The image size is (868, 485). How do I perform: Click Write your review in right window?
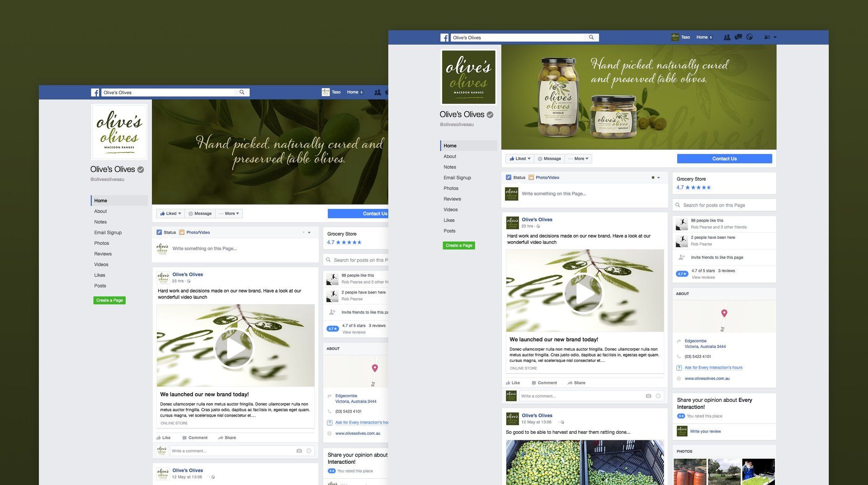click(705, 432)
